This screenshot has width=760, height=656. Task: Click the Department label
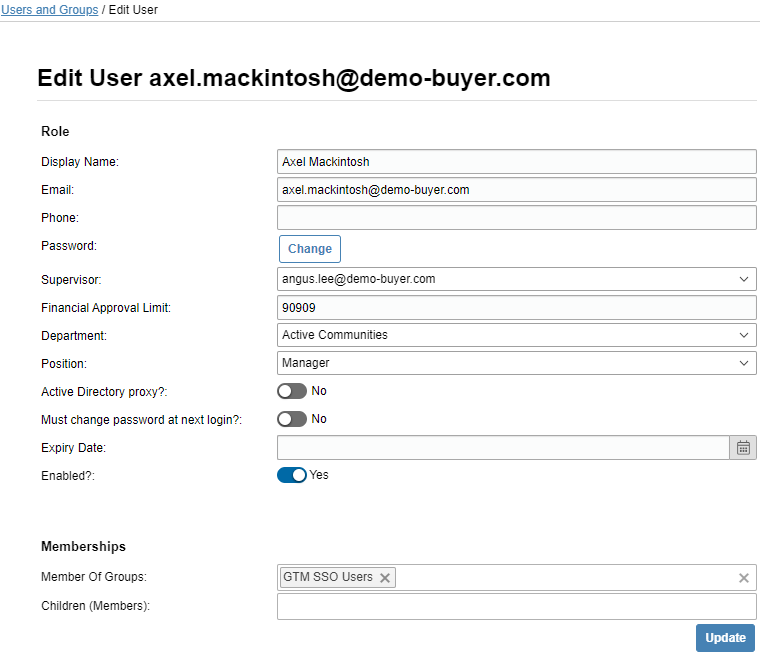pos(74,336)
